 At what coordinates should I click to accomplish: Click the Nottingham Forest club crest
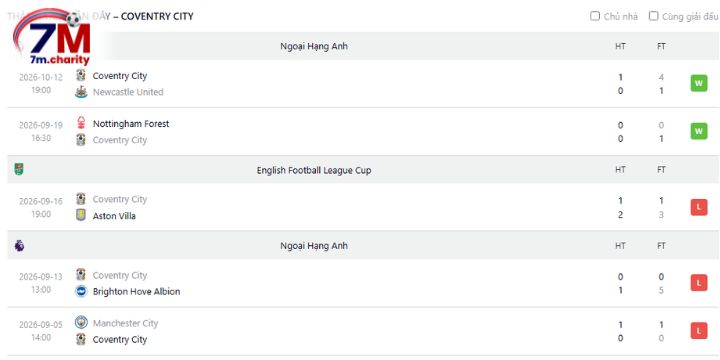tap(81, 124)
